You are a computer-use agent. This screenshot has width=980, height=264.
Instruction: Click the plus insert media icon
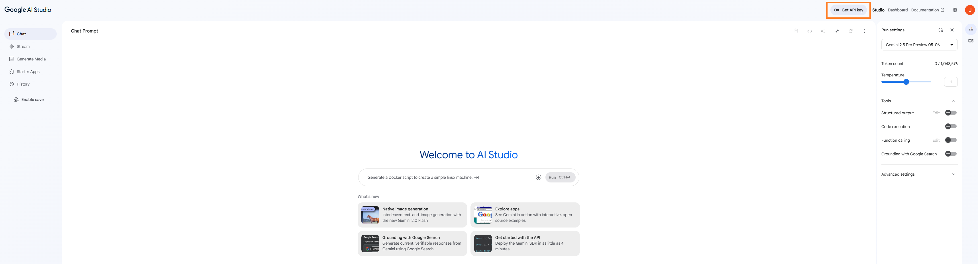tap(538, 177)
